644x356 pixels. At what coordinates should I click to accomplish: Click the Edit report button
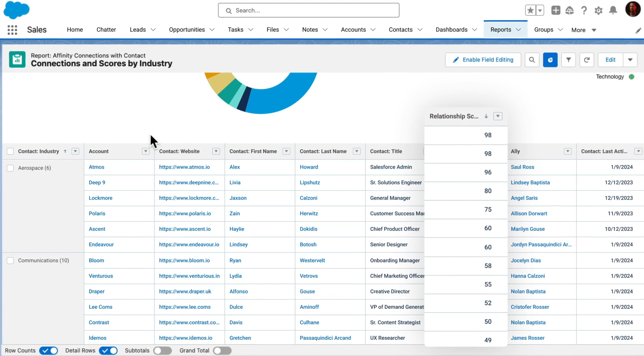tap(611, 60)
